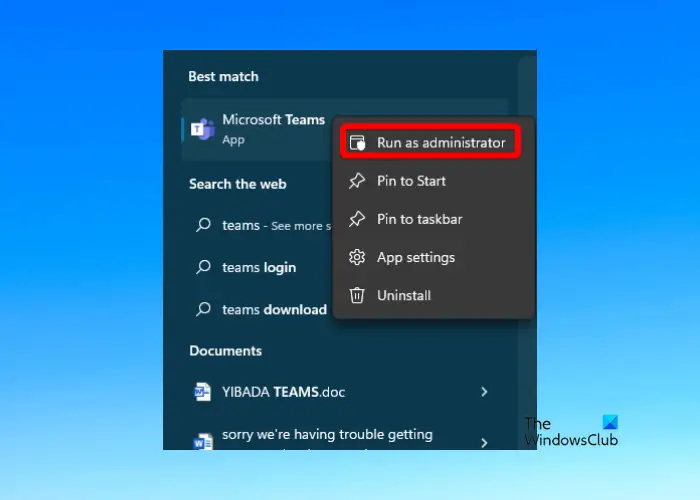700x500 pixels.
Task: Expand chevron for 'sorry we're having trouble' document
Action: point(484,442)
